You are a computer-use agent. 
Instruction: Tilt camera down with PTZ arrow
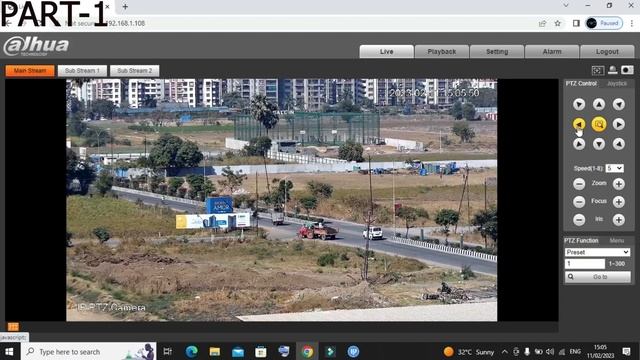(599, 144)
